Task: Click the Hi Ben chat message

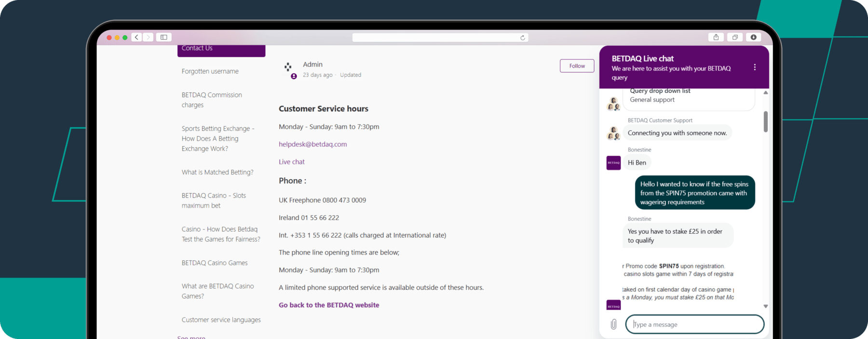Action: point(637,163)
